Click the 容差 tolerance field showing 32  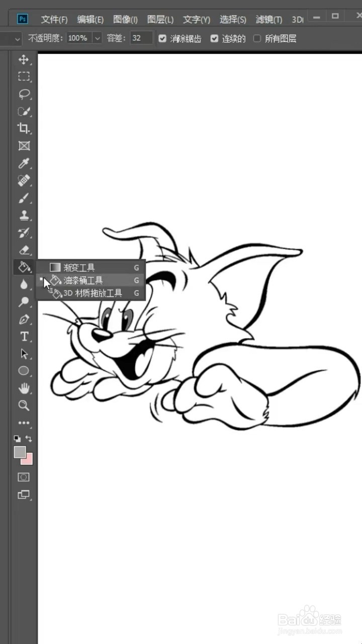tap(141, 38)
